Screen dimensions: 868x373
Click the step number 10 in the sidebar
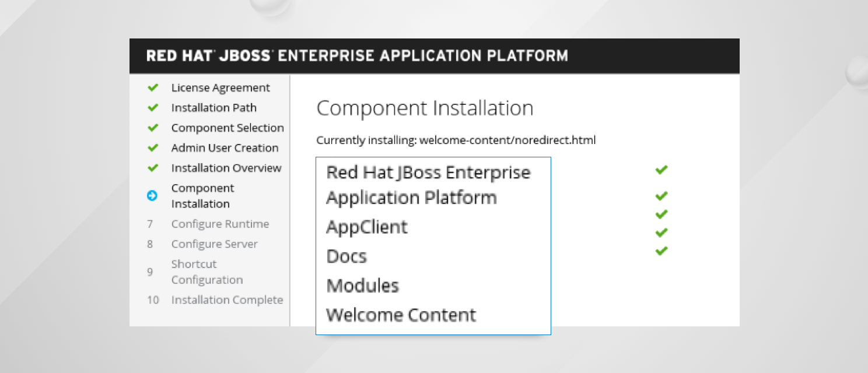pos(153,300)
